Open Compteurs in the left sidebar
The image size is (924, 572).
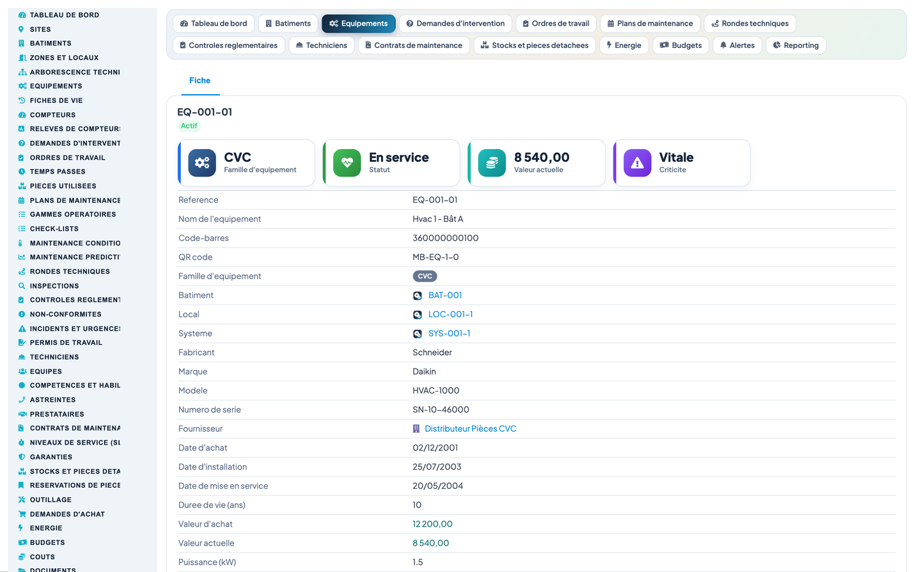click(x=52, y=115)
